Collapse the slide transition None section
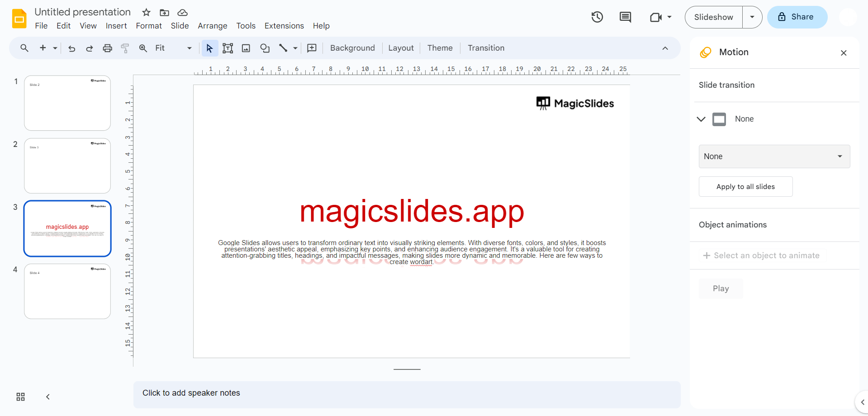Image resolution: width=868 pixels, height=416 pixels. coord(701,119)
